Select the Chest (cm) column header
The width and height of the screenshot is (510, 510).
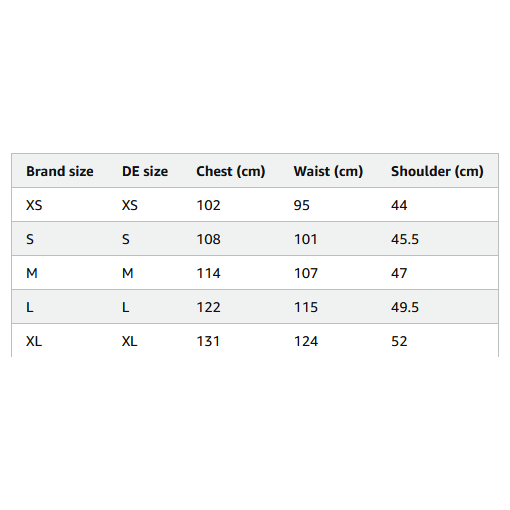231,171
